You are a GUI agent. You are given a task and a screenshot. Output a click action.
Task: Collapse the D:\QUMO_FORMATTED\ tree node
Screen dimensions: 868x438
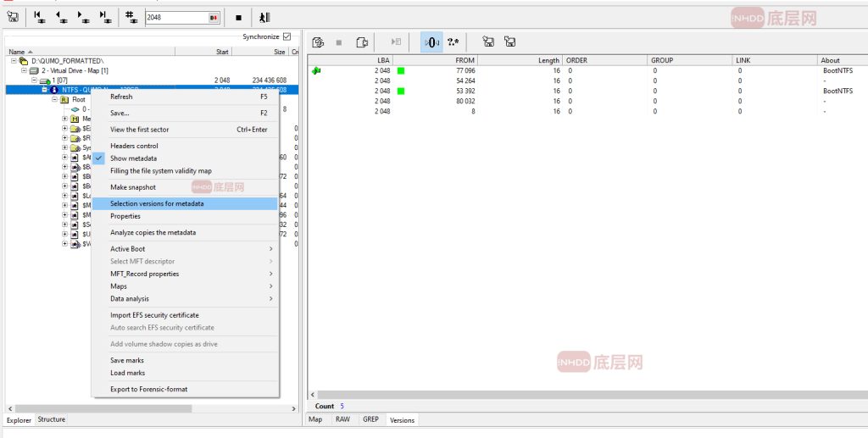coord(14,61)
